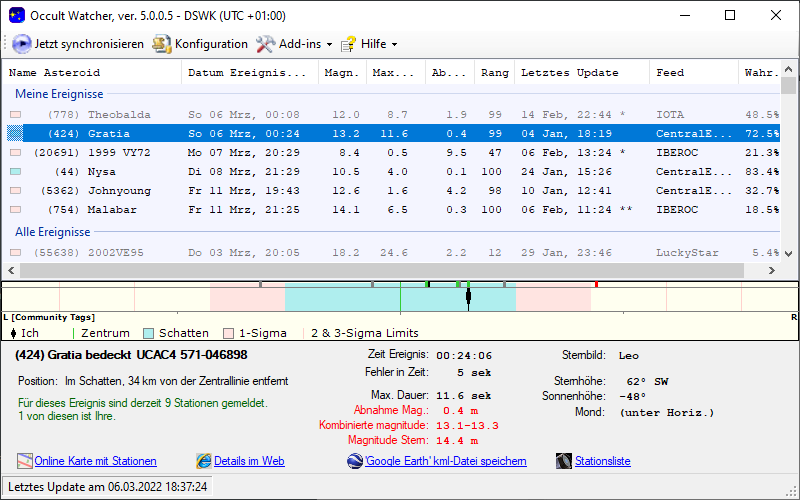800x500 pixels.
Task: Click the Internet Explorer icon beside Details im Web
Action: pos(204,461)
